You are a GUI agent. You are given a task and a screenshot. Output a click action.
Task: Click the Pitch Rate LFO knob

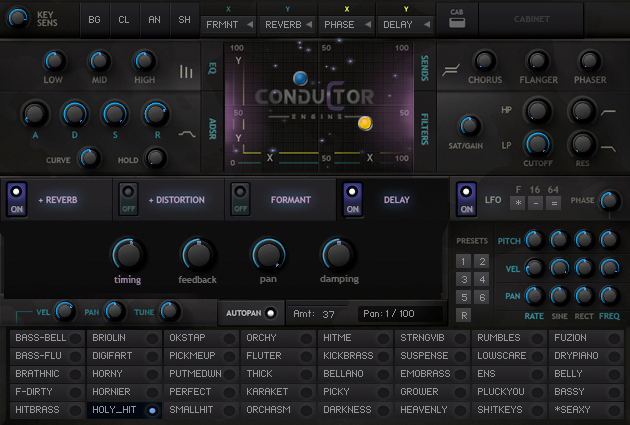(534, 240)
